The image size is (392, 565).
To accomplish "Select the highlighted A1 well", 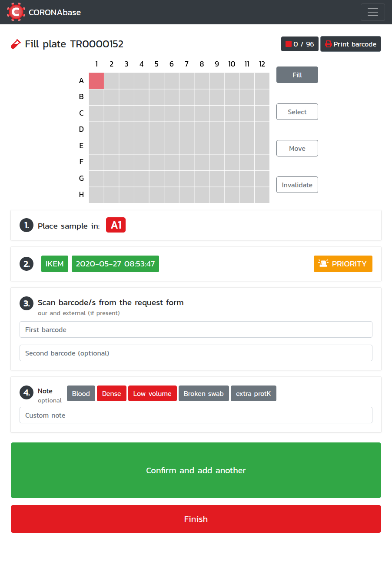I will (x=96, y=81).
